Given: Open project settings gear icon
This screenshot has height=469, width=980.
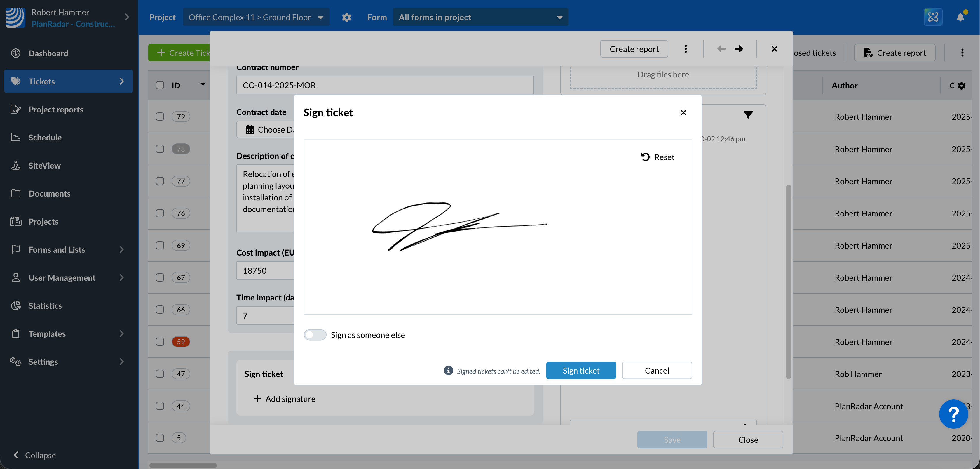Looking at the screenshot, I should (346, 17).
